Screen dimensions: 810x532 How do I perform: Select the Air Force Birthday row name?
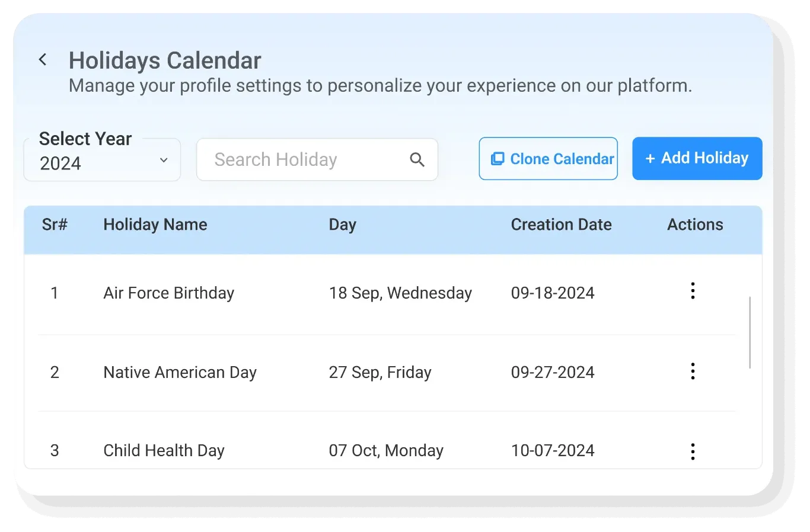click(x=168, y=293)
